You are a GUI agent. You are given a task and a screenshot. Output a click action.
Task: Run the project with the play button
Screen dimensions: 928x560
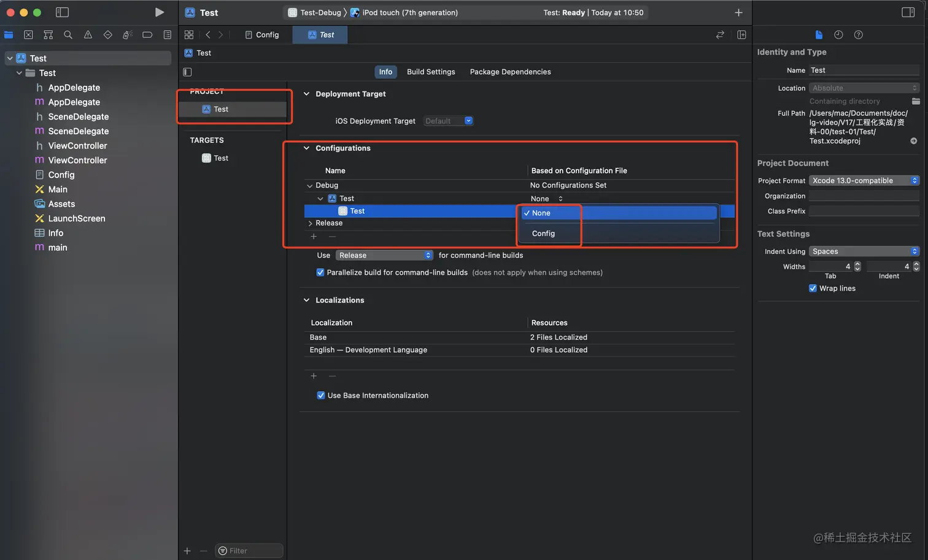(159, 12)
